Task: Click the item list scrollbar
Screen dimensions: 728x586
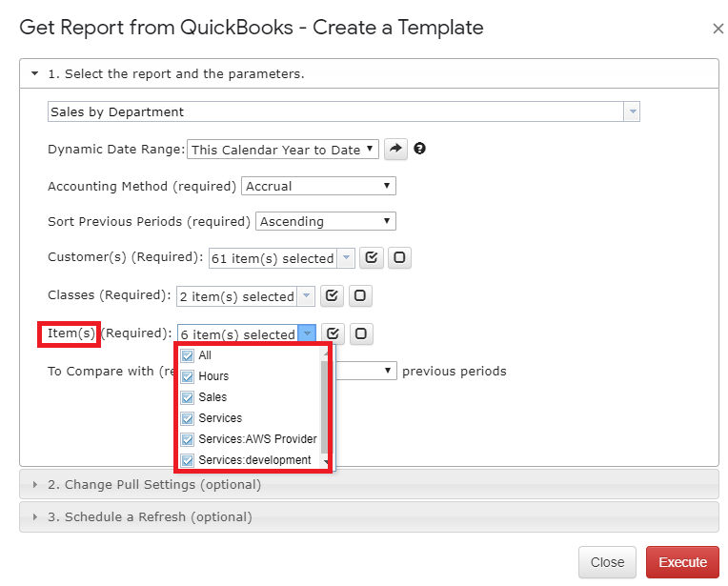Action: (x=324, y=406)
